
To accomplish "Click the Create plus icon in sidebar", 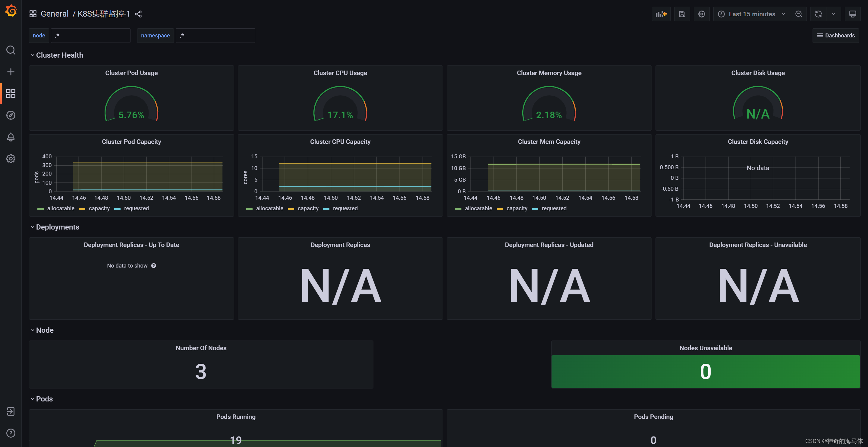I will (11, 72).
